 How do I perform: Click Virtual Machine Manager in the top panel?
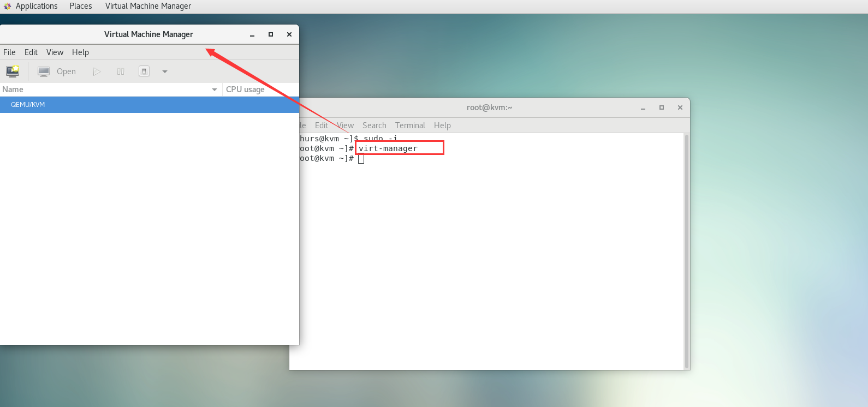[148, 6]
